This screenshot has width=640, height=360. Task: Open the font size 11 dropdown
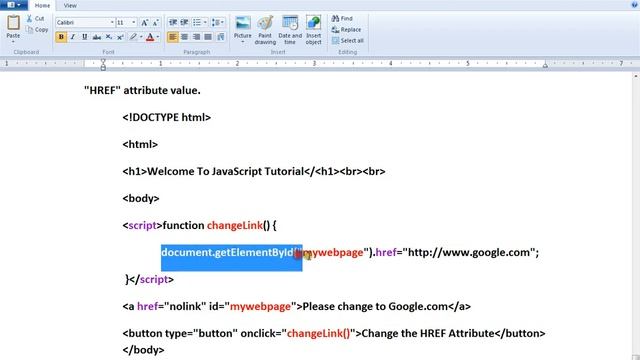(134, 22)
